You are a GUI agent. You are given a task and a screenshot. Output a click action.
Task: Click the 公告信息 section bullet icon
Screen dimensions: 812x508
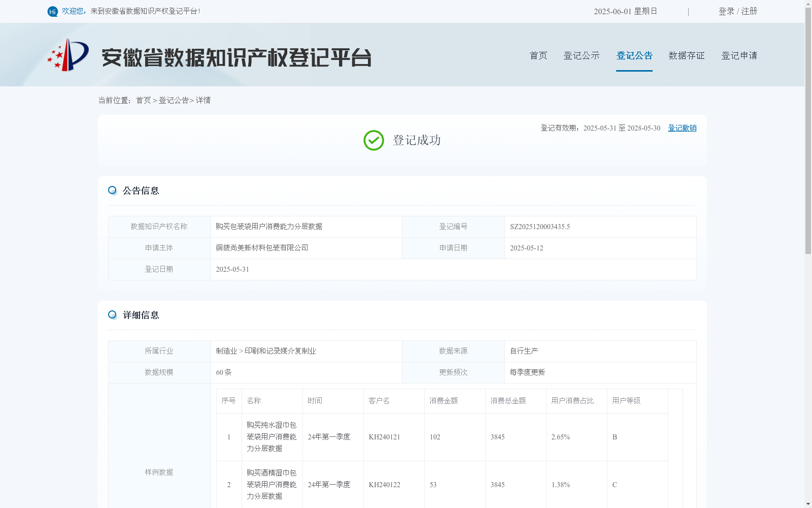click(113, 190)
